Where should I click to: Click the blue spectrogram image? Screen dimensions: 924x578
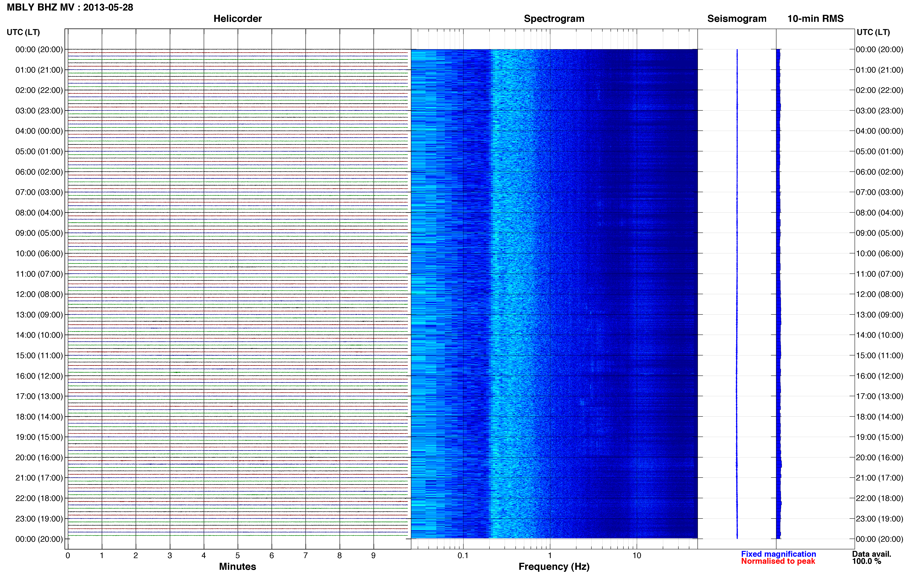click(554, 294)
